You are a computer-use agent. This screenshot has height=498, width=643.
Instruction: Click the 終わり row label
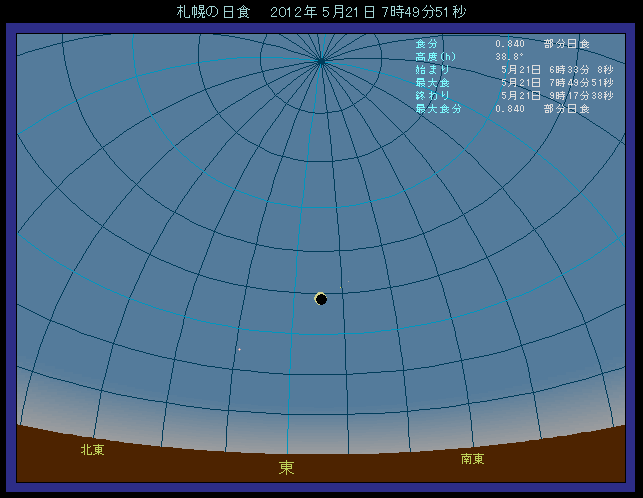(432, 95)
